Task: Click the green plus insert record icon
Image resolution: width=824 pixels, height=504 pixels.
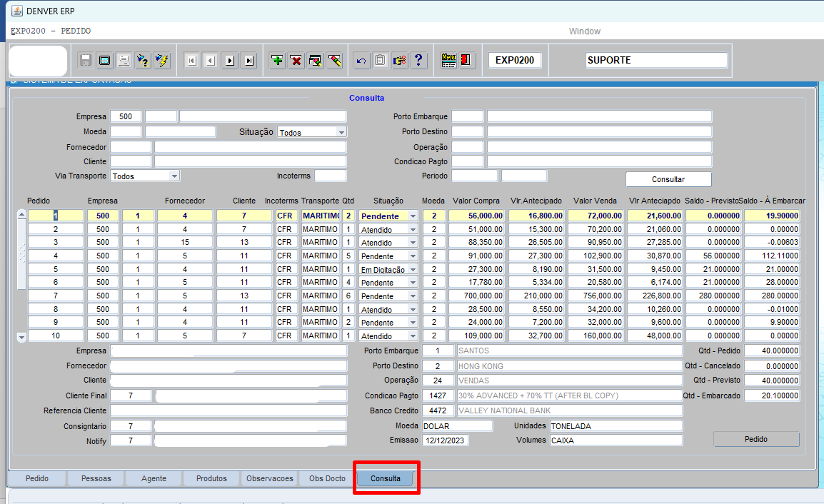Action: pos(277,61)
